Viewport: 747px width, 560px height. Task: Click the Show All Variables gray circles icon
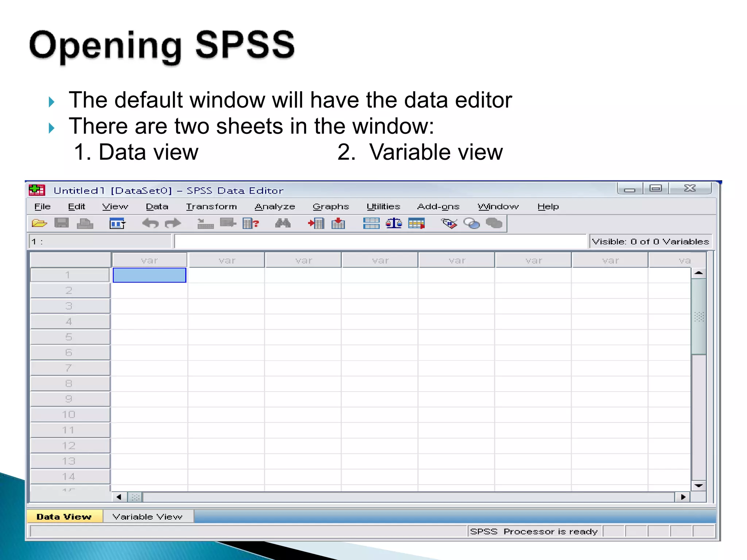[x=494, y=223]
